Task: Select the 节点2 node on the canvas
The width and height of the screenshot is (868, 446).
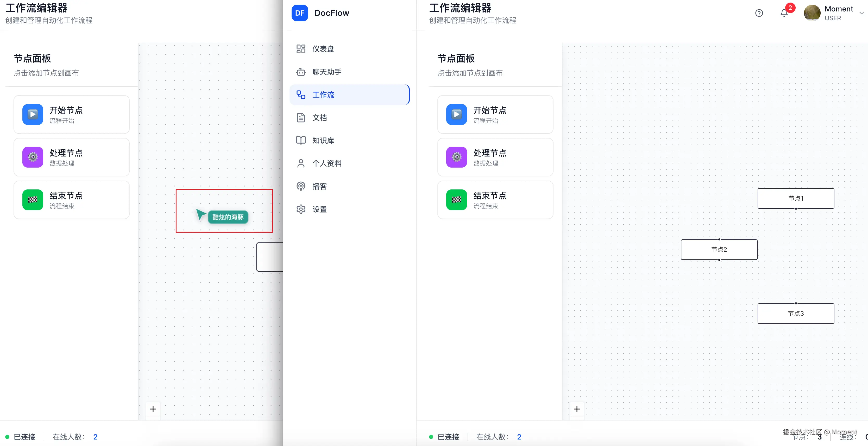Action: 719,249
